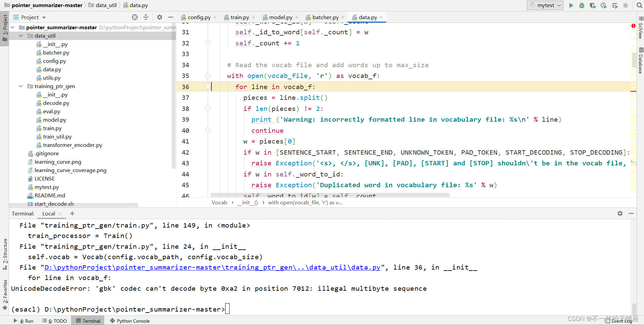Viewport: 644px width, 325px height.
Task: Collapse the training_ptr_gen folder
Action: coord(21,86)
